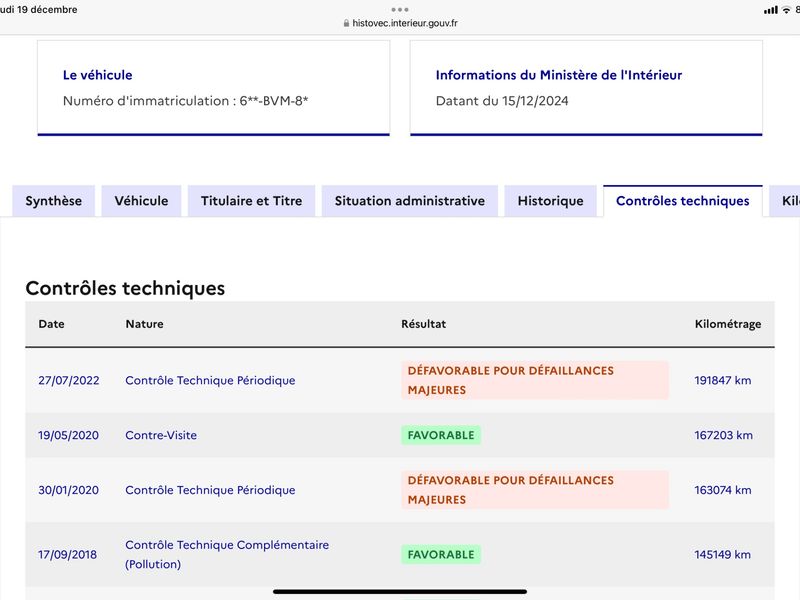Screen dimensions: 800x600
Task: Tap the Wi-Fi status icon
Action: [786, 10]
